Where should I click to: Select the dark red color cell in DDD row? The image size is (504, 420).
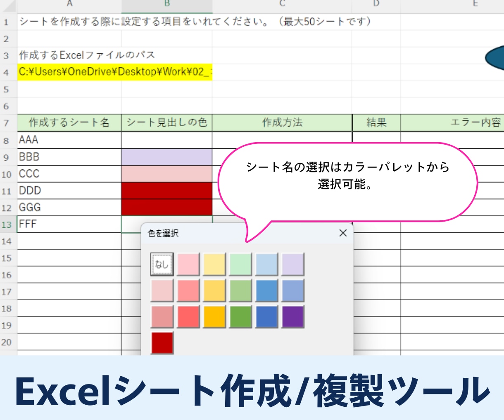point(167,191)
